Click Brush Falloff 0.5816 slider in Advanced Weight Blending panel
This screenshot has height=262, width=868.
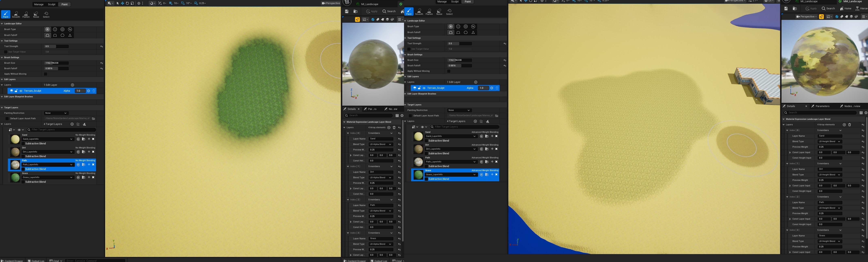(x=460, y=66)
